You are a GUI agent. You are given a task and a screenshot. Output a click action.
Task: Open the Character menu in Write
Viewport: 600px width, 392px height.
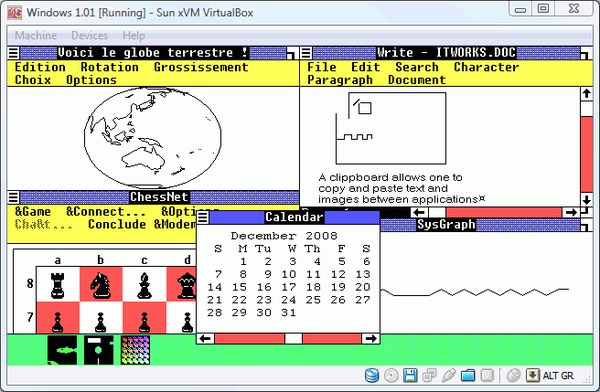coord(487,67)
